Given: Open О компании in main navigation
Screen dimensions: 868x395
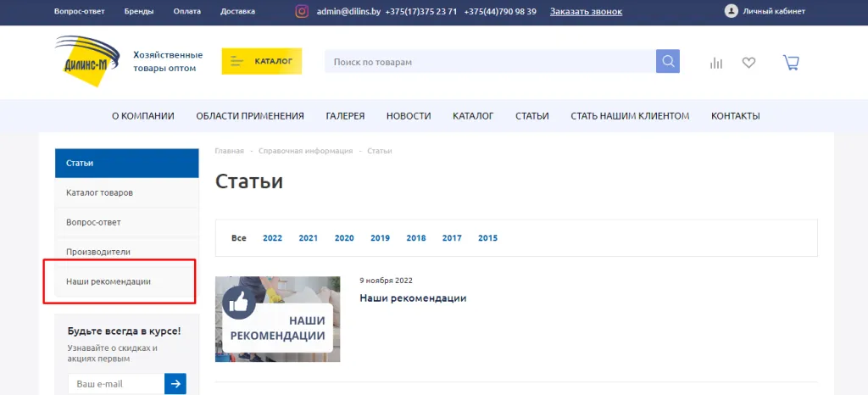Looking at the screenshot, I should 143,116.
